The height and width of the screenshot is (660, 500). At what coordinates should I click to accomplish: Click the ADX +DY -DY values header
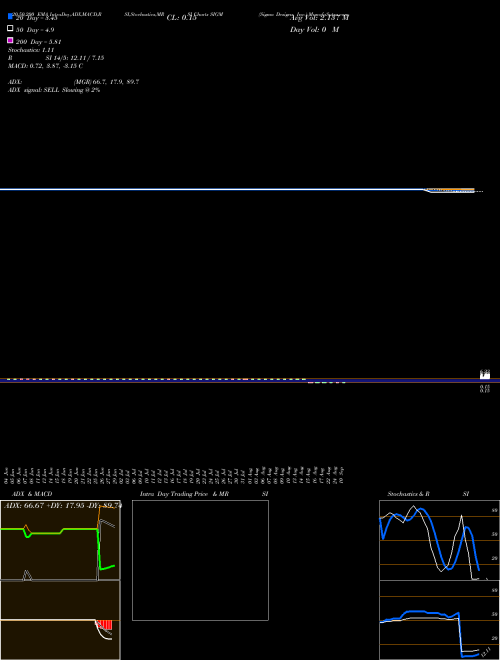click(x=63, y=506)
